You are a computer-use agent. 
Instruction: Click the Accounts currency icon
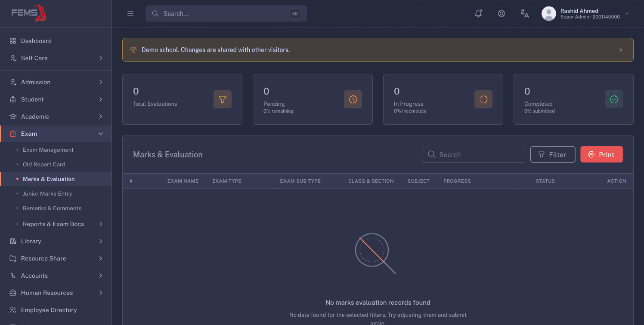pos(13,276)
